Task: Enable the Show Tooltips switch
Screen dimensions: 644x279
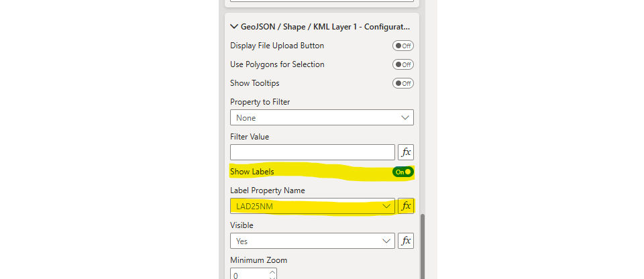Action: [x=402, y=83]
